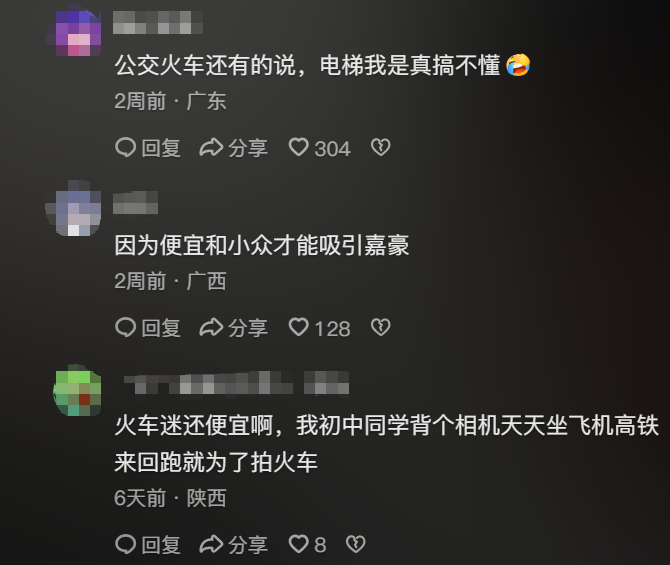Like the comment with 304 likes
This screenshot has width=670, height=565.
pyautogui.click(x=319, y=148)
